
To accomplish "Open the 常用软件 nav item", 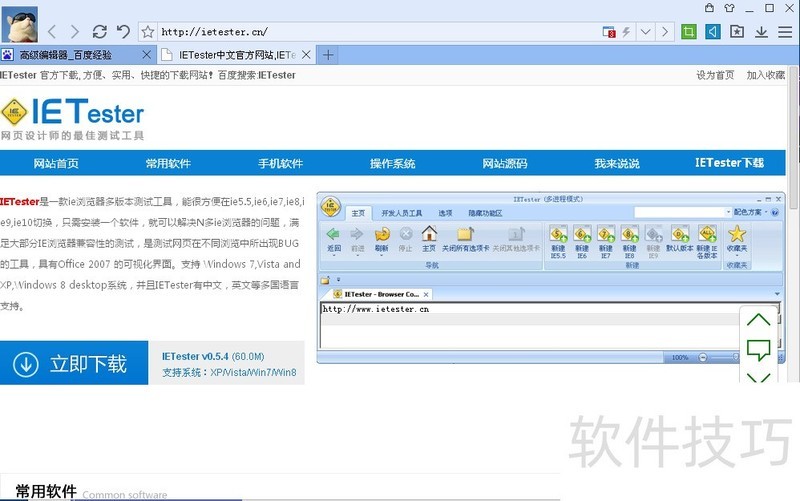I will pyautogui.click(x=168, y=163).
